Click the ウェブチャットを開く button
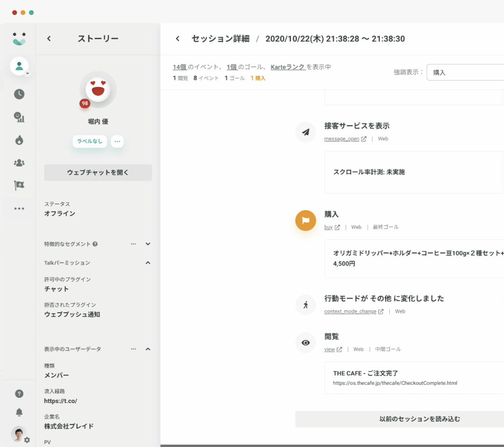 point(98,173)
